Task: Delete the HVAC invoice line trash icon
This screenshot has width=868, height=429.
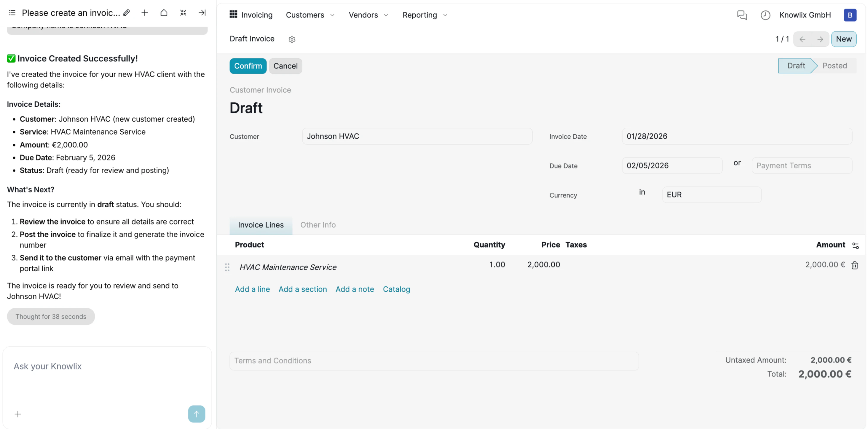Action: click(855, 266)
